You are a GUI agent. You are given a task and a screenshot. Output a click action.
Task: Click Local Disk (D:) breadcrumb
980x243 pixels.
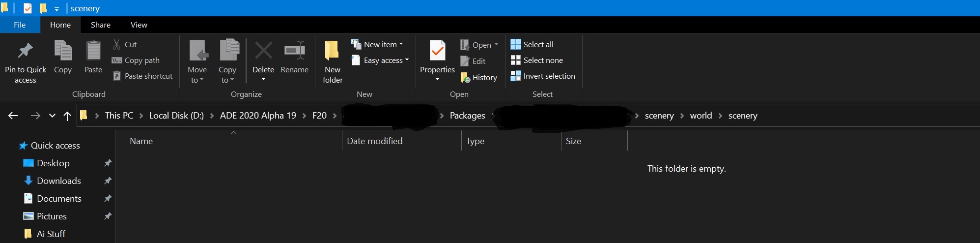(x=176, y=116)
